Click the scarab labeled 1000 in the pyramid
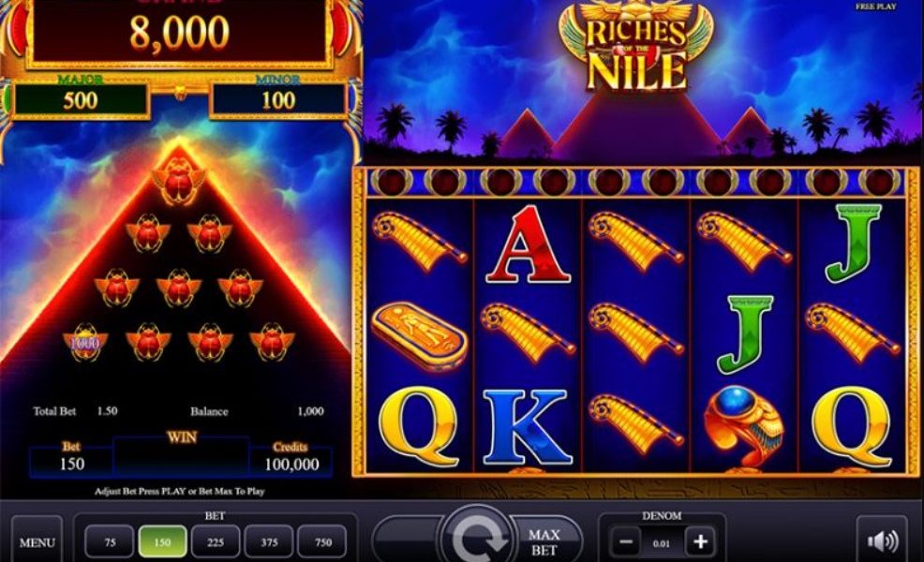924x562 pixels. (x=85, y=342)
